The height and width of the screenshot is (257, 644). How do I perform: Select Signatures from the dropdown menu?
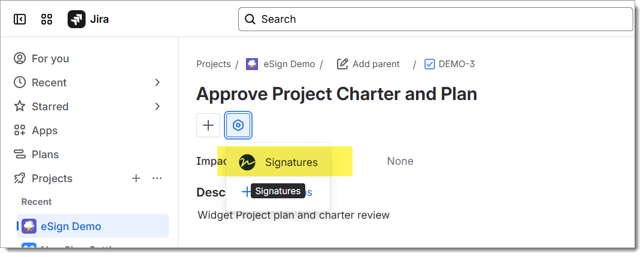tap(291, 162)
